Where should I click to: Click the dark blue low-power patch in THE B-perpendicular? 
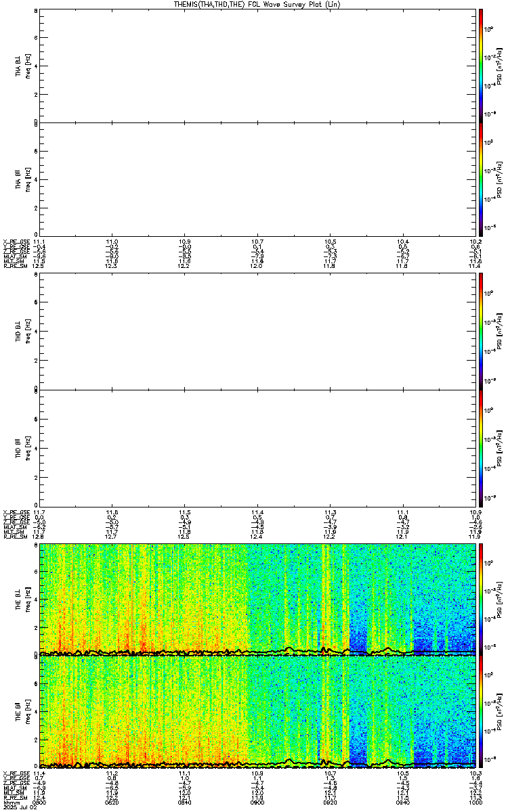[x=358, y=639]
